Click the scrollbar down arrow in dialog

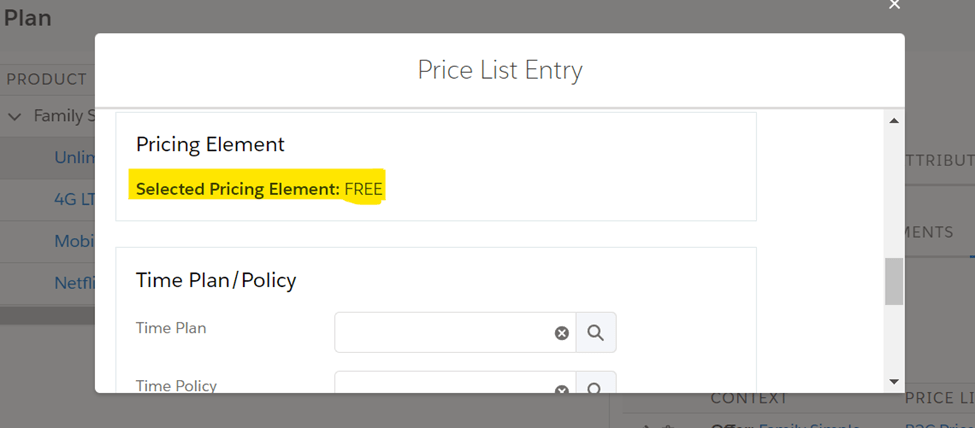(x=893, y=381)
